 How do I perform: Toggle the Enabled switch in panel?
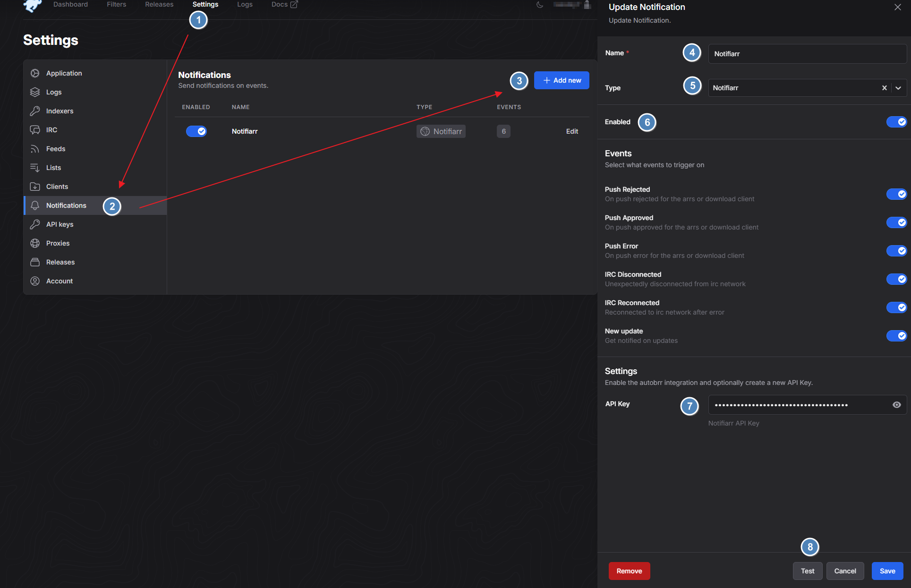click(x=896, y=122)
